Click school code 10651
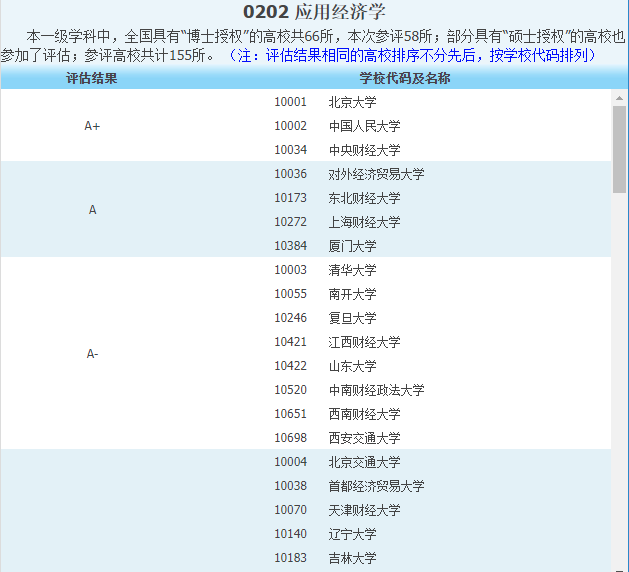This screenshot has height=572, width=629. coord(290,414)
